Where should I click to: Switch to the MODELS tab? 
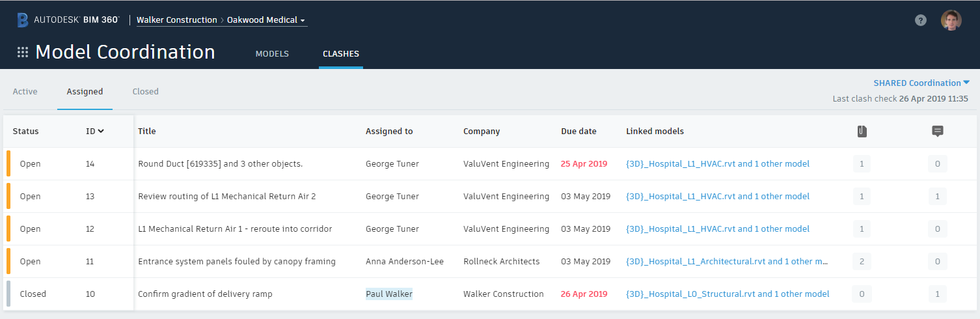click(x=272, y=54)
